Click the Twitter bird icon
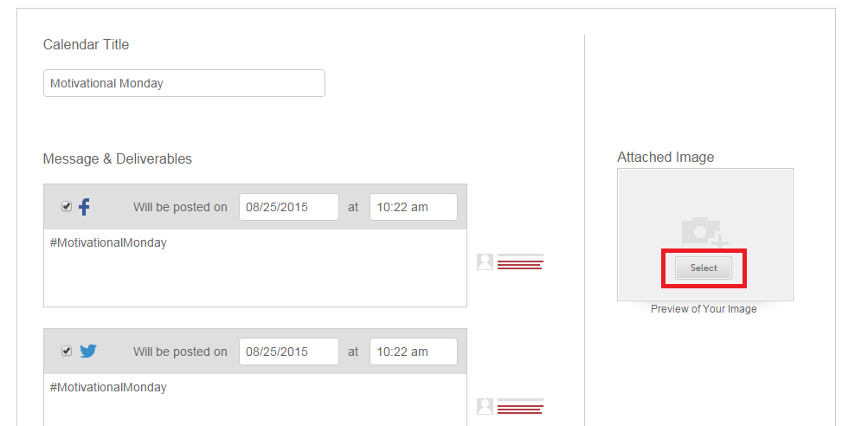 87,352
